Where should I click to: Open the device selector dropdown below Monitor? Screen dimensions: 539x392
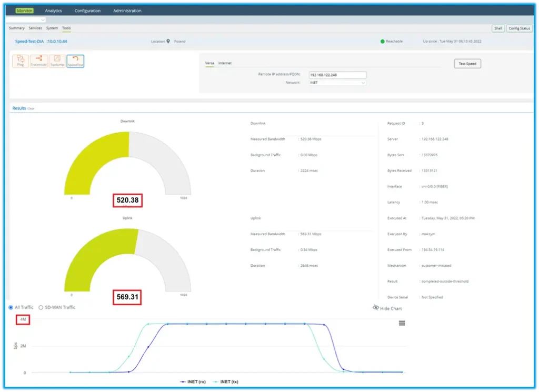[x=26, y=19]
